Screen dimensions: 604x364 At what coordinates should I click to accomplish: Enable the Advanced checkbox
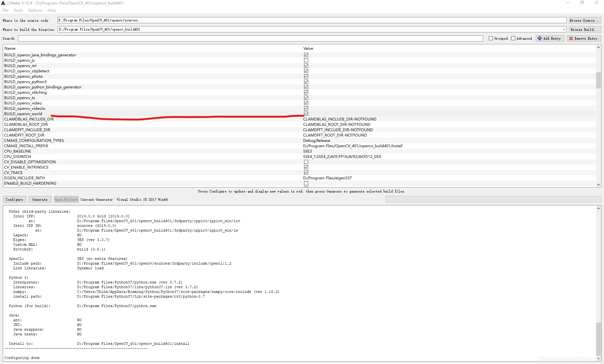(x=513, y=38)
